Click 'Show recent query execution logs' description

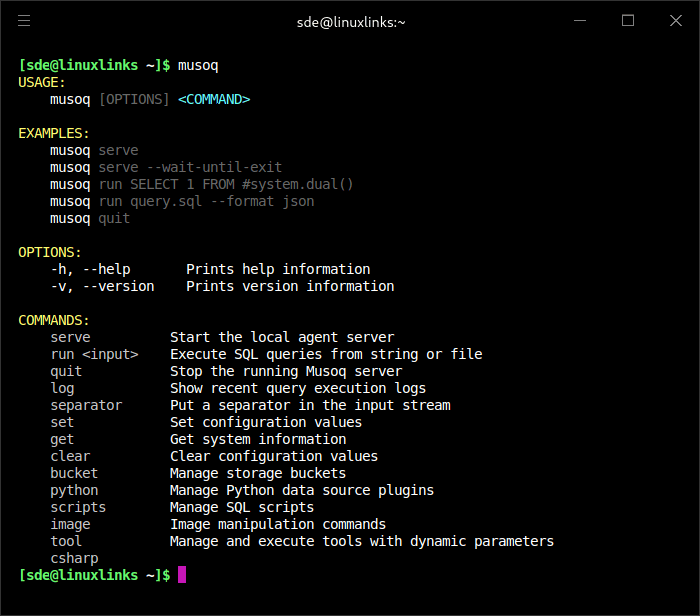[298, 388]
